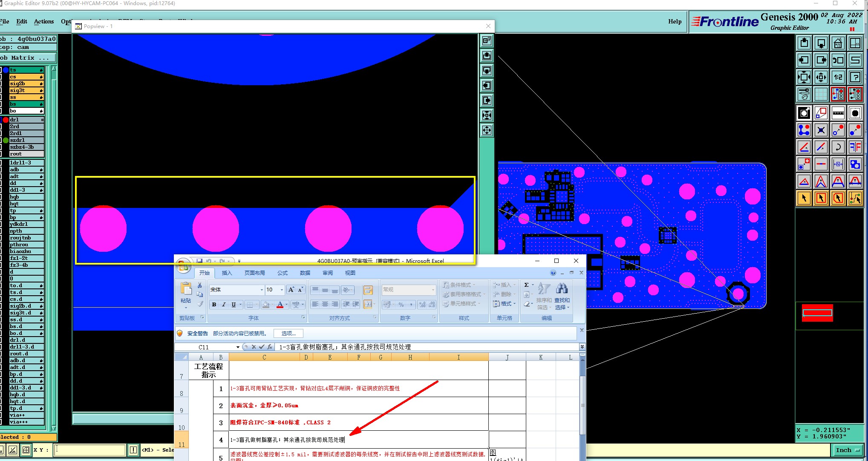This screenshot has width=868, height=461.
Task: Select the ruler measurement tool
Action: [x=838, y=113]
